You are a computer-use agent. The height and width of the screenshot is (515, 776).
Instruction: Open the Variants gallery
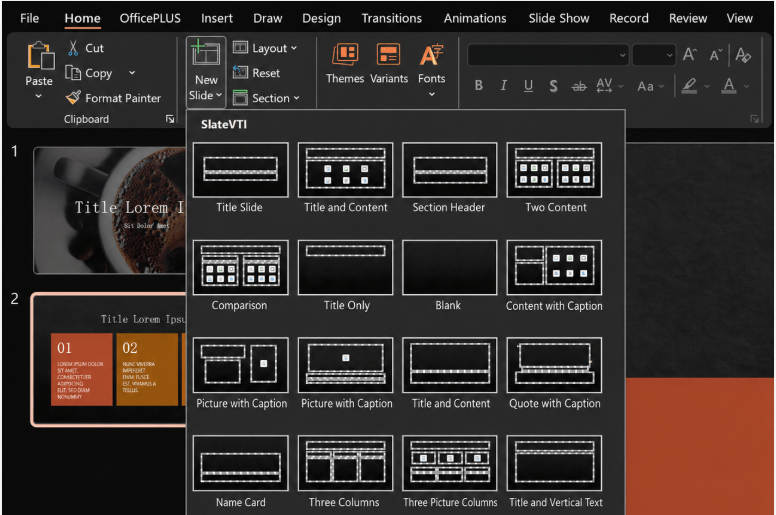pos(389,63)
